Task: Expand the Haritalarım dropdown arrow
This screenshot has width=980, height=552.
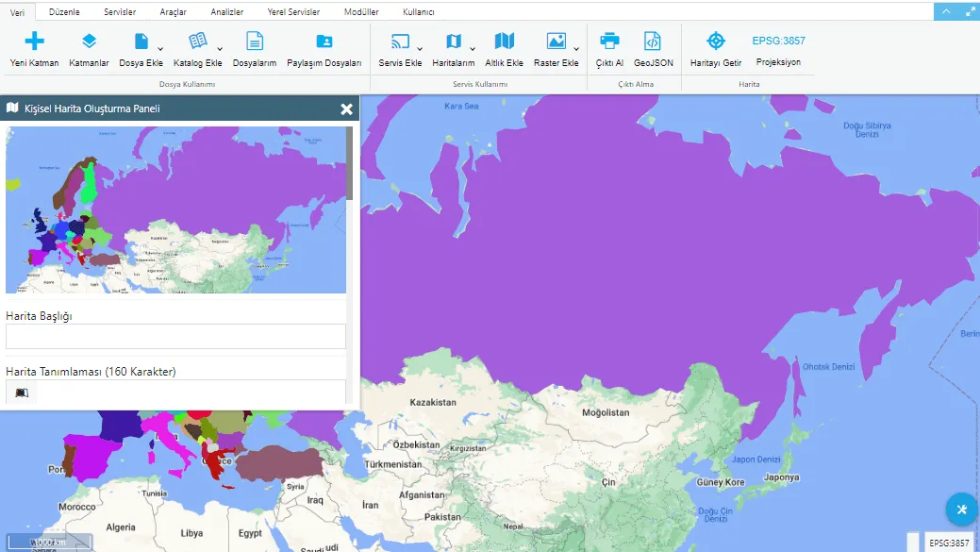Action: click(473, 49)
